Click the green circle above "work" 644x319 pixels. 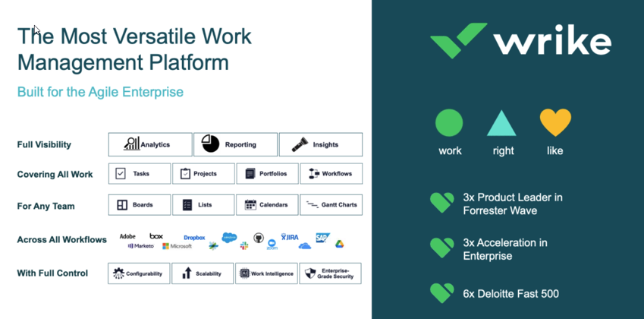coord(449,122)
